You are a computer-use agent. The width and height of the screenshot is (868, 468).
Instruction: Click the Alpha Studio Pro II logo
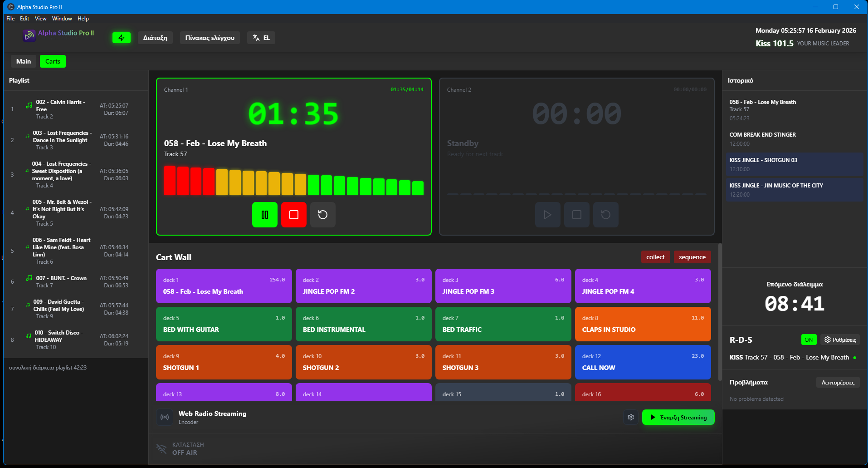coord(29,35)
